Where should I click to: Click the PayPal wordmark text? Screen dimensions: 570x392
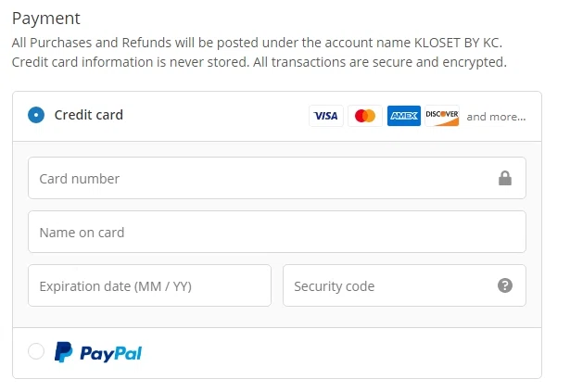click(x=110, y=353)
